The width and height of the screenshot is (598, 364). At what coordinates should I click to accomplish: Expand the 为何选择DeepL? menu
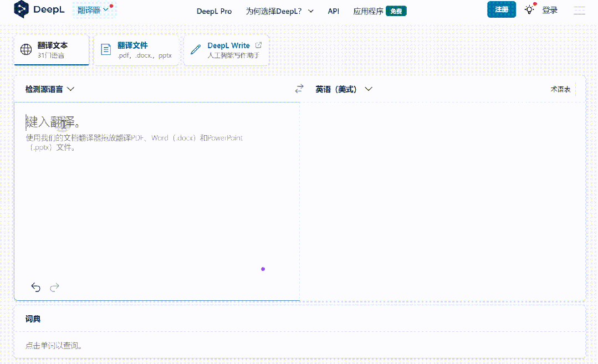280,10
